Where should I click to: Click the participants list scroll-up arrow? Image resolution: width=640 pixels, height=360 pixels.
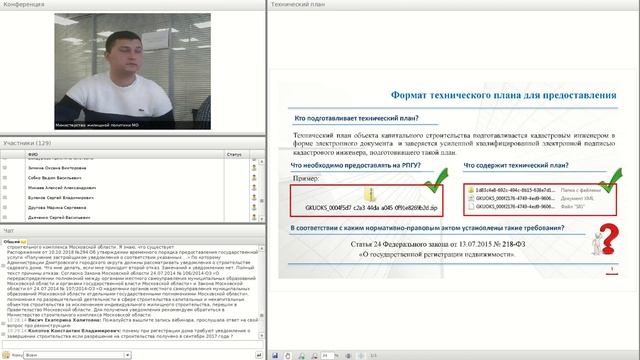262,162
